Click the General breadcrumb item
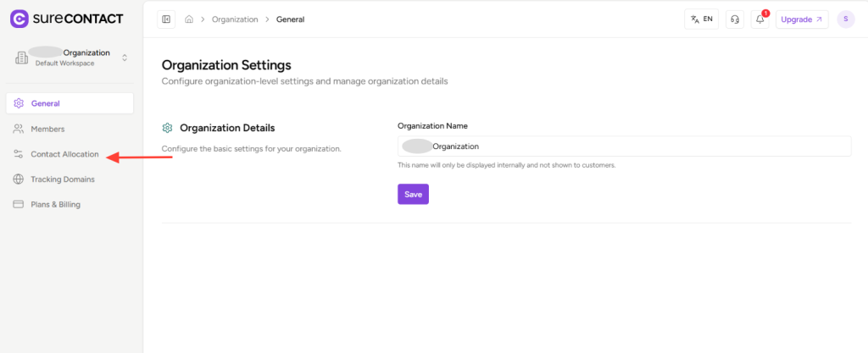This screenshot has width=868, height=353. tap(290, 19)
